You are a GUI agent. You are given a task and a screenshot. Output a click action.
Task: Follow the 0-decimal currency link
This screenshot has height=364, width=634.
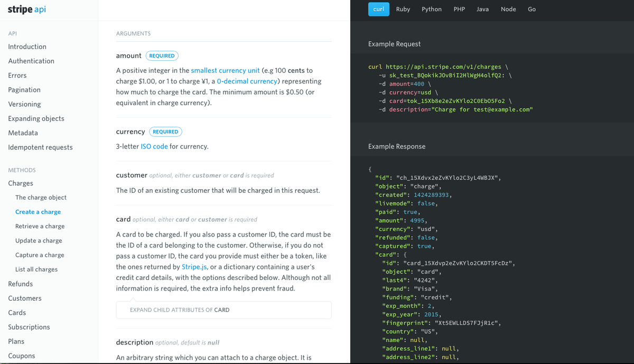247,81
